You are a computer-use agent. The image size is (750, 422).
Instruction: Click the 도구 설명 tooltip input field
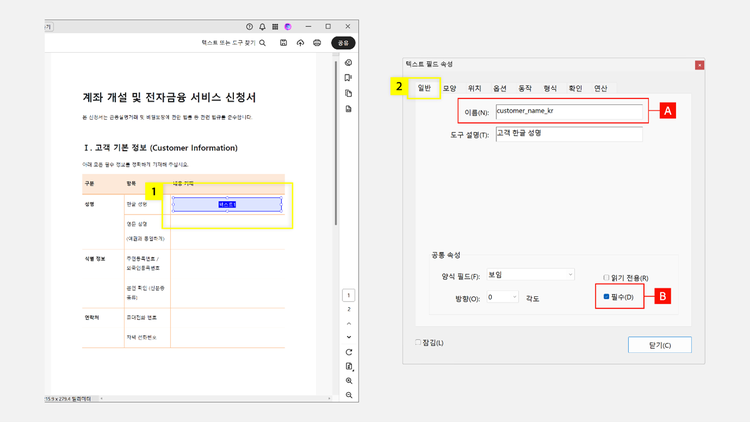click(x=569, y=134)
